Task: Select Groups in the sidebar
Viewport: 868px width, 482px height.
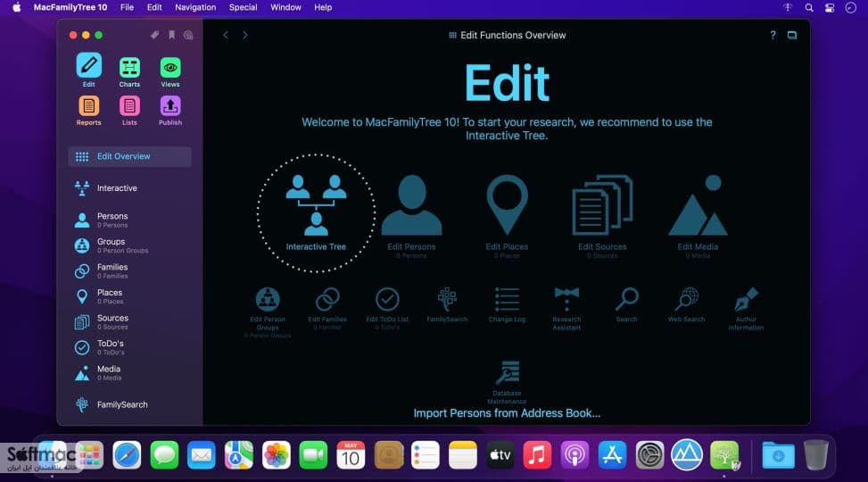Action: click(x=130, y=245)
